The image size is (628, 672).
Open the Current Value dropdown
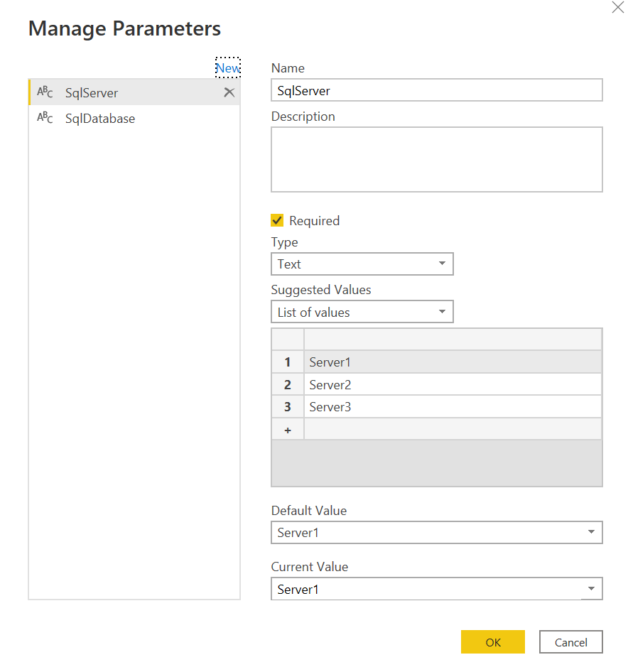[437, 589]
